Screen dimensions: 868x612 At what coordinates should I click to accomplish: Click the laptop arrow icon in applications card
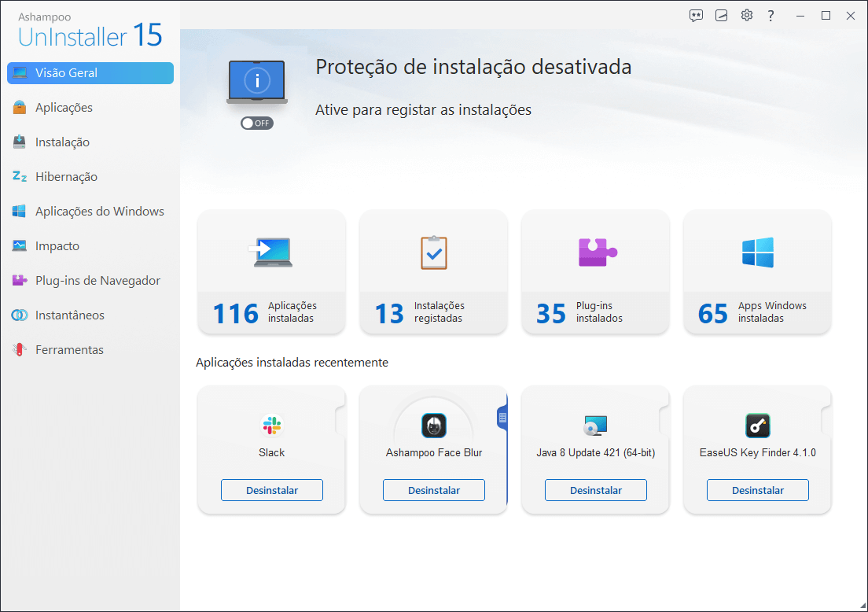(270, 253)
